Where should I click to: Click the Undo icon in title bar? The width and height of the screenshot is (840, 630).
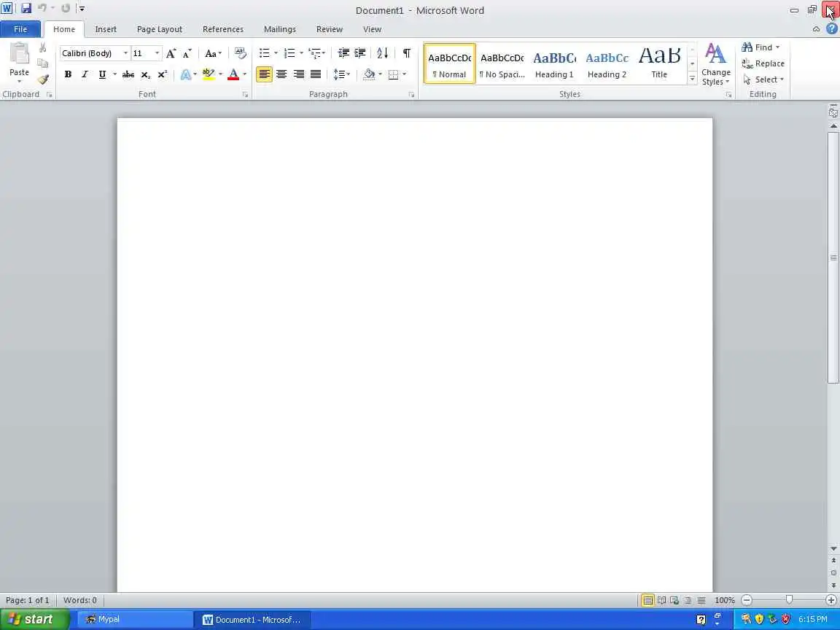tap(42, 9)
